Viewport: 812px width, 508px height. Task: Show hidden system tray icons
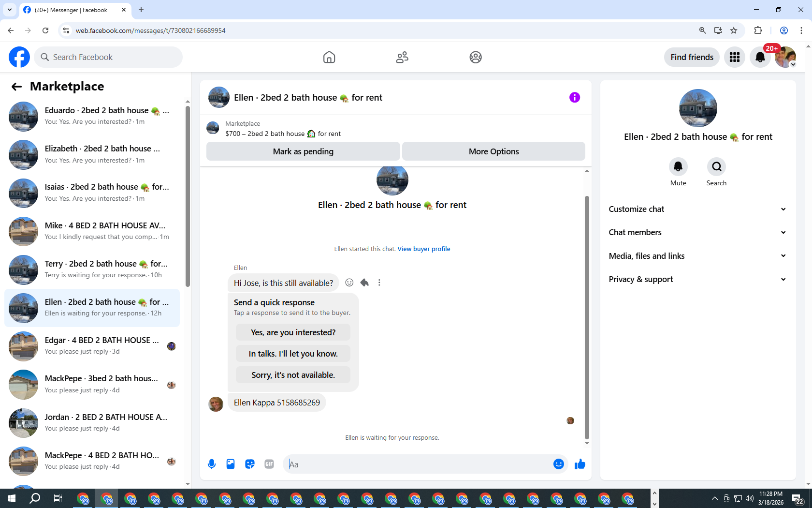point(714,498)
